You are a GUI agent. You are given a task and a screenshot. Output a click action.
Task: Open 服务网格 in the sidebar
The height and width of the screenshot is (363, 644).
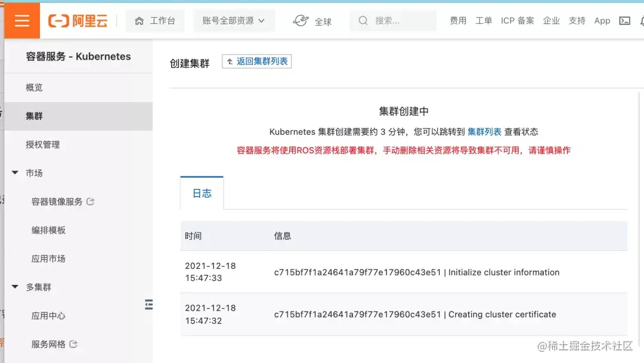click(x=48, y=344)
